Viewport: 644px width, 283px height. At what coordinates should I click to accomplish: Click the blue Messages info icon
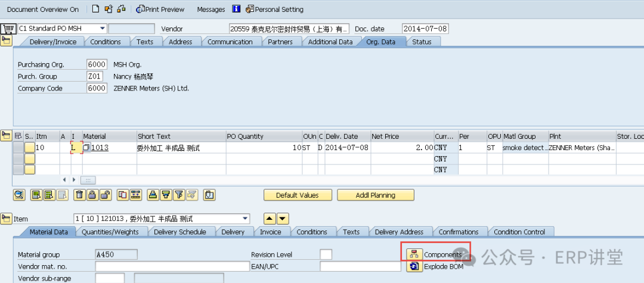tap(236, 9)
